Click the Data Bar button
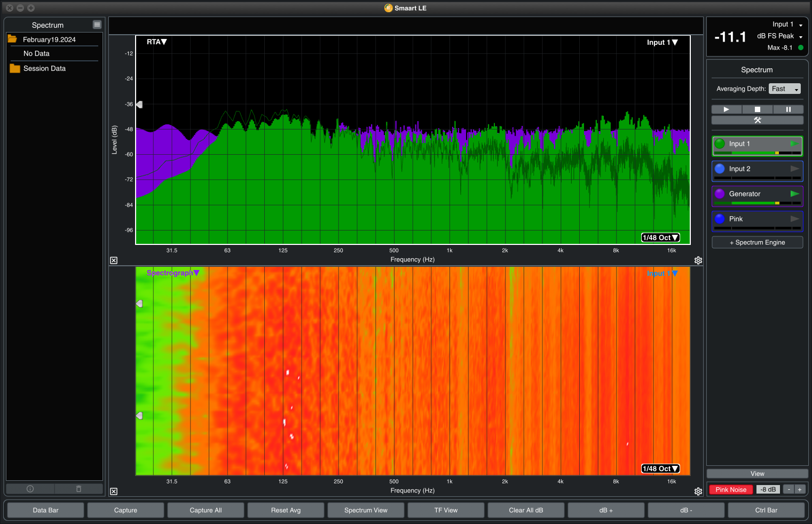This screenshot has height=524, width=812. (x=45, y=510)
